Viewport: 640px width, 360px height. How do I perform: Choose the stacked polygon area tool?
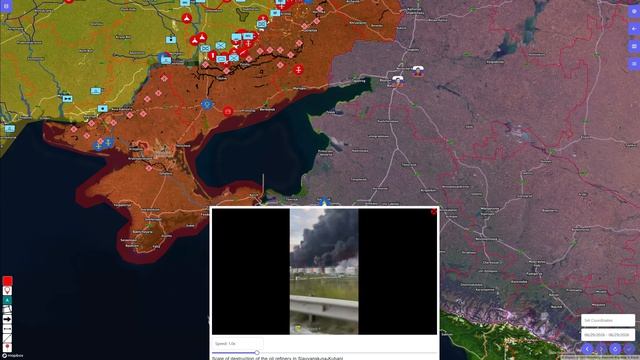click(7, 309)
